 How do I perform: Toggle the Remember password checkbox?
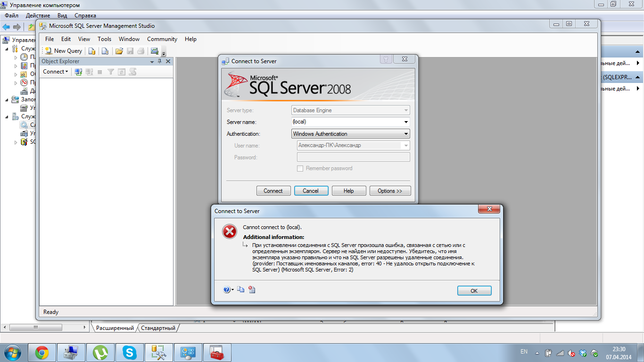point(300,168)
